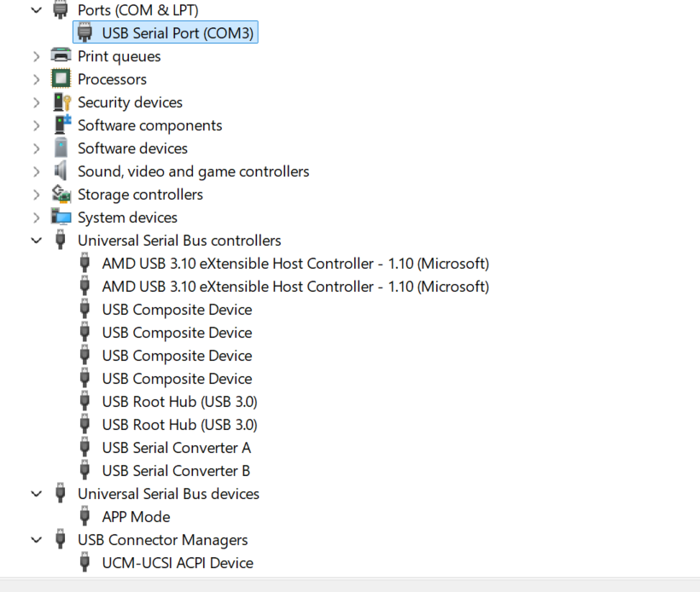The height and width of the screenshot is (592, 700).
Task: Expand the Processors category
Action: [36, 79]
